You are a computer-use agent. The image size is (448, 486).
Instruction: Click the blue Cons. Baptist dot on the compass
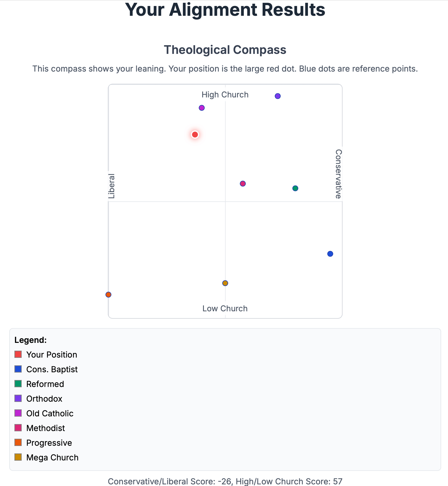tap(330, 254)
